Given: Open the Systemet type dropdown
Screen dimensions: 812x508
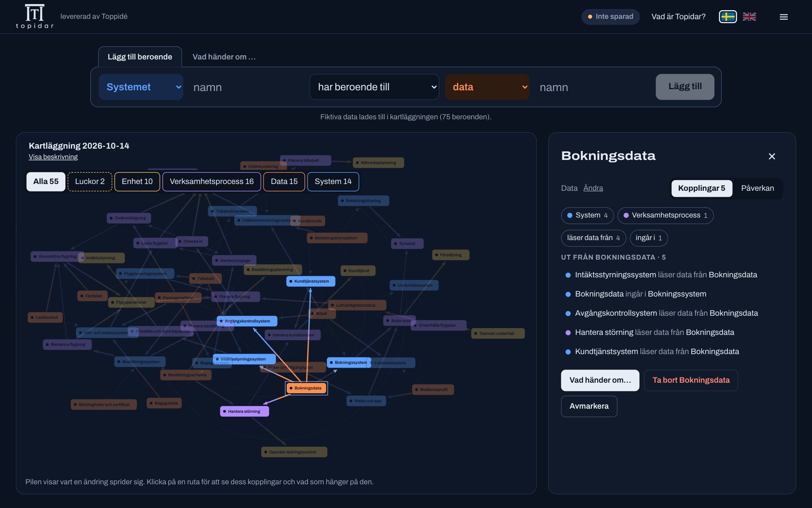Looking at the screenshot, I should (x=141, y=87).
